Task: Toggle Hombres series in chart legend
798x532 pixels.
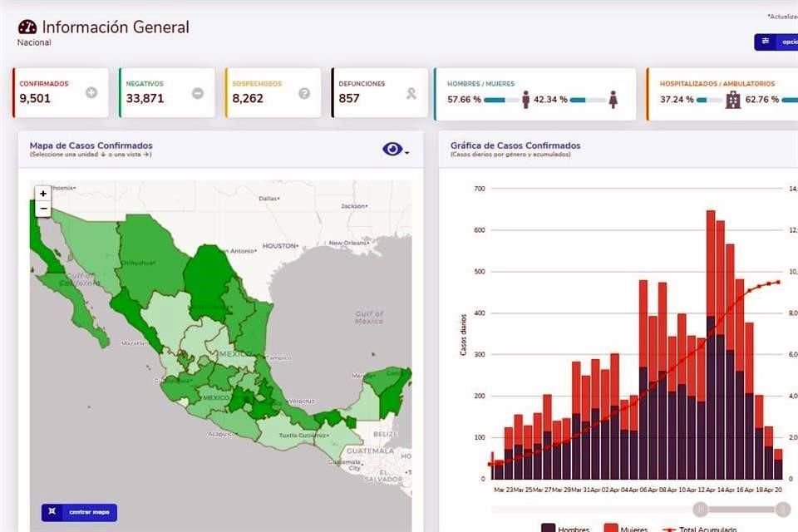Action: [x=565, y=529]
